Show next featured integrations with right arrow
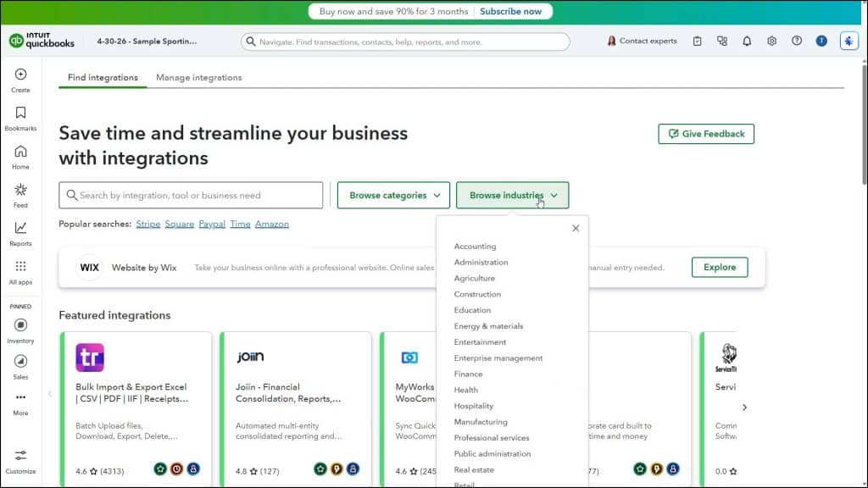 [x=744, y=408]
